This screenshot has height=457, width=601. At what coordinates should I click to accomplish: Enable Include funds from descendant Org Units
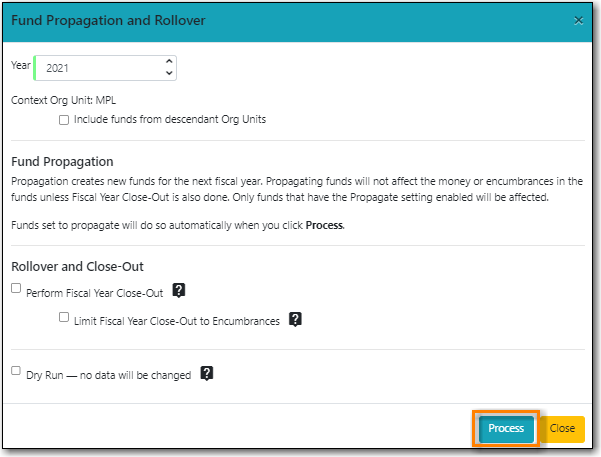click(x=64, y=119)
